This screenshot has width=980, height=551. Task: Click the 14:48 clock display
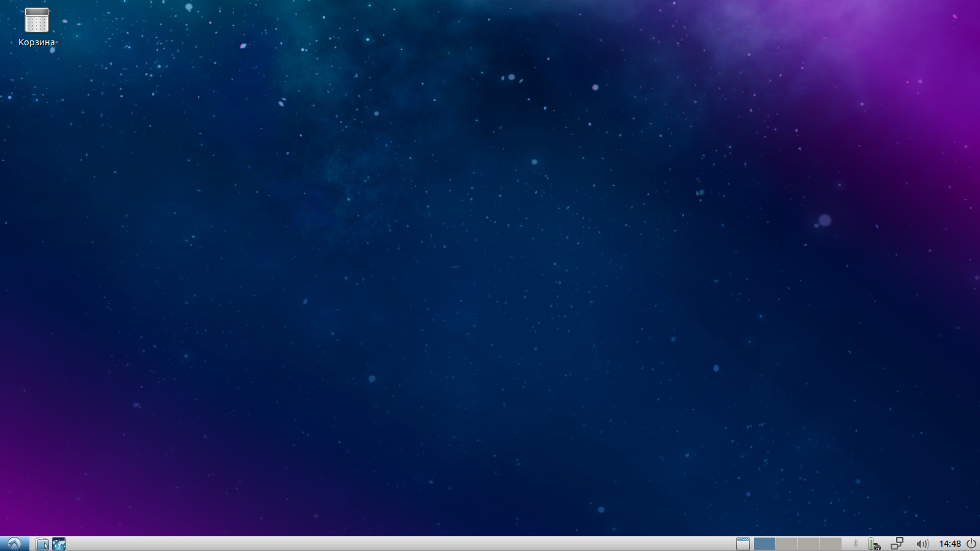coord(950,544)
